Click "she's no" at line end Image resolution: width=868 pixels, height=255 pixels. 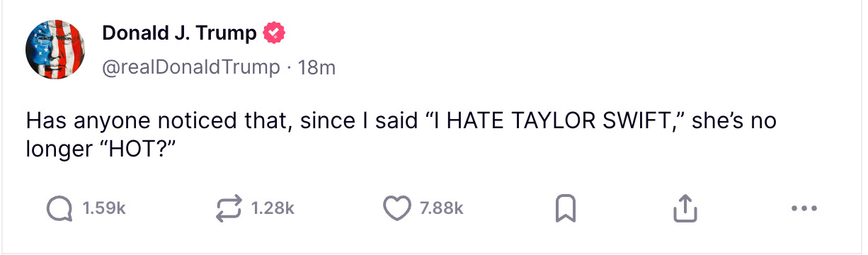733,121
